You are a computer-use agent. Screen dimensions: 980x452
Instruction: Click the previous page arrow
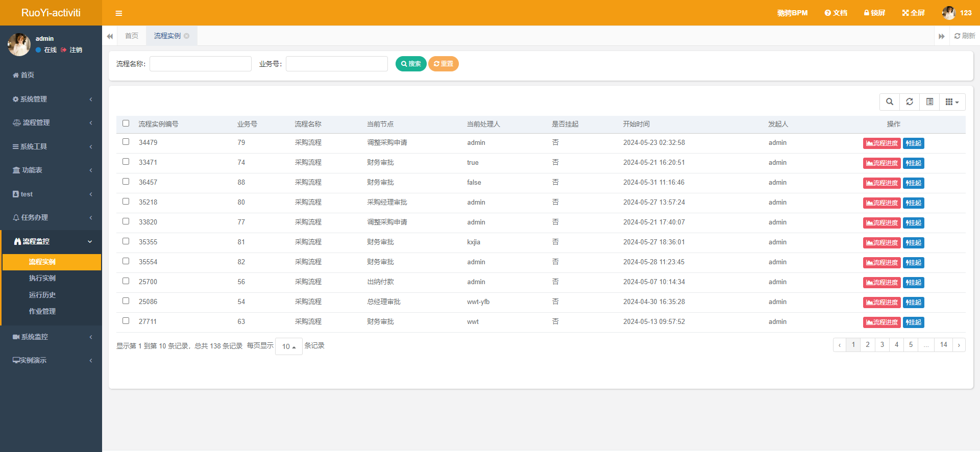[840, 345]
